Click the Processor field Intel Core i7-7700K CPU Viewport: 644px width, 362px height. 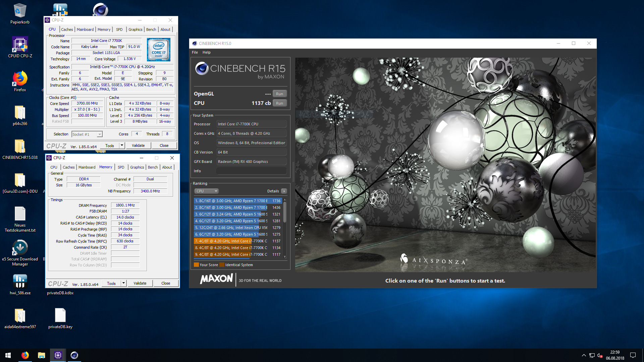(x=252, y=124)
